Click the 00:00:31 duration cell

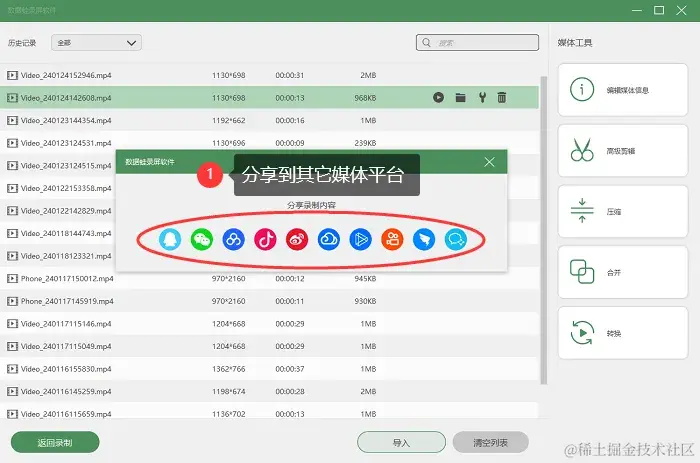click(x=290, y=75)
